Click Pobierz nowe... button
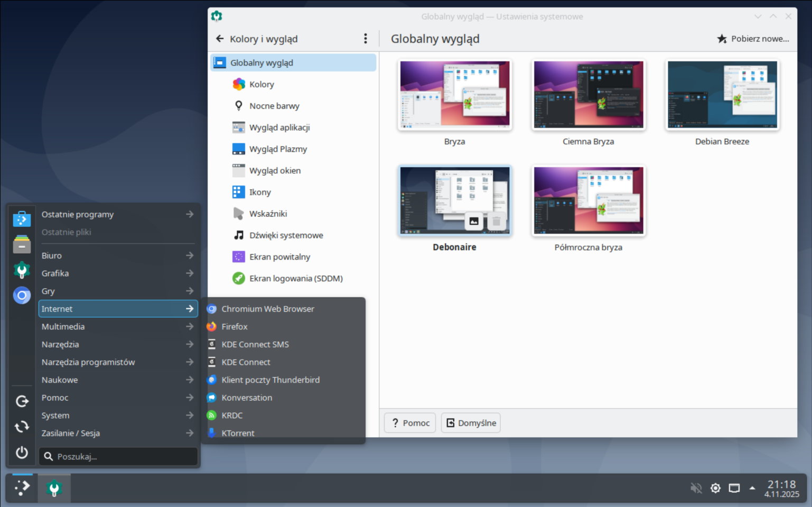Image resolution: width=812 pixels, height=507 pixels. click(x=753, y=39)
